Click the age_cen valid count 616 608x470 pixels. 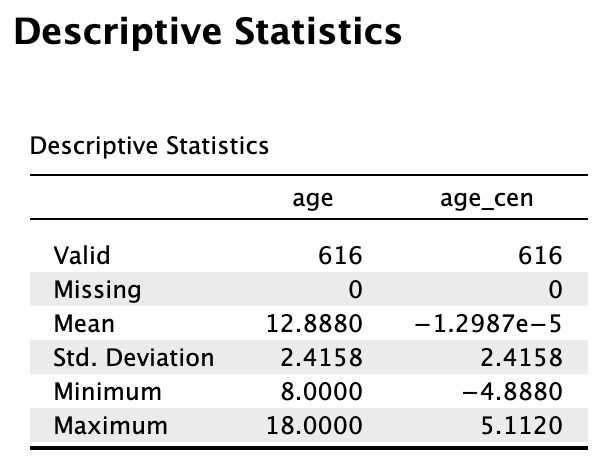541,256
